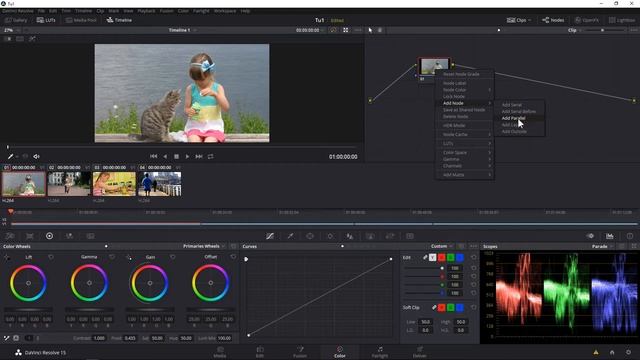The width and height of the screenshot is (640, 360).
Task: Play the clip in viewer
Action: [187, 156]
